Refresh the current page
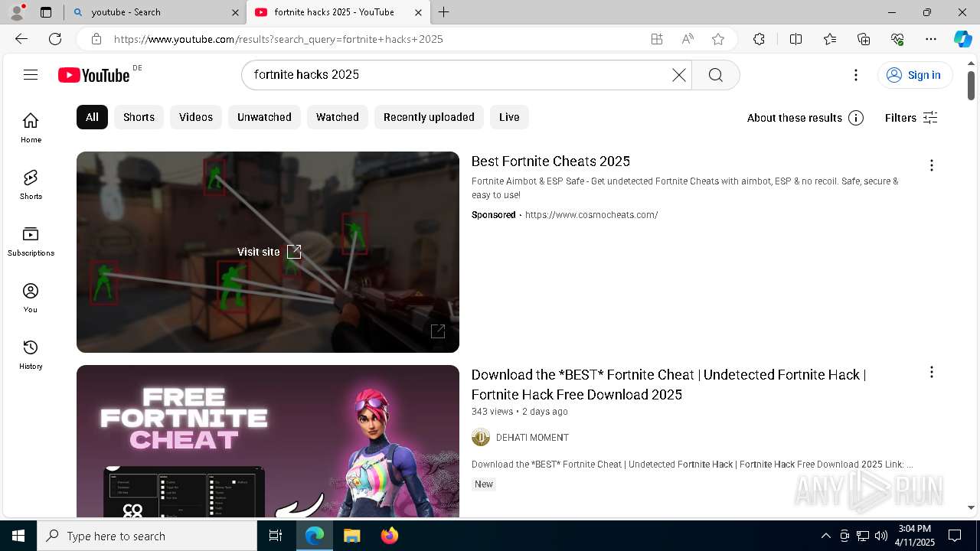This screenshot has width=980, height=551. click(55, 39)
